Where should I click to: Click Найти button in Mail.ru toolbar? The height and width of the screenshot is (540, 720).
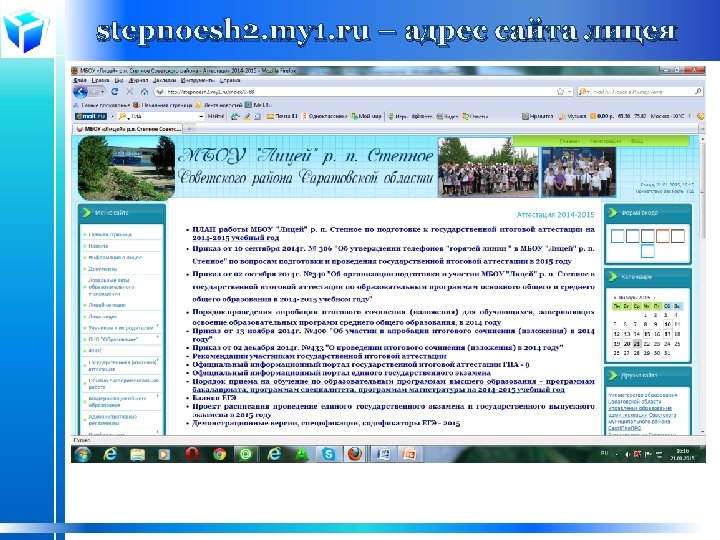[x=215, y=116]
